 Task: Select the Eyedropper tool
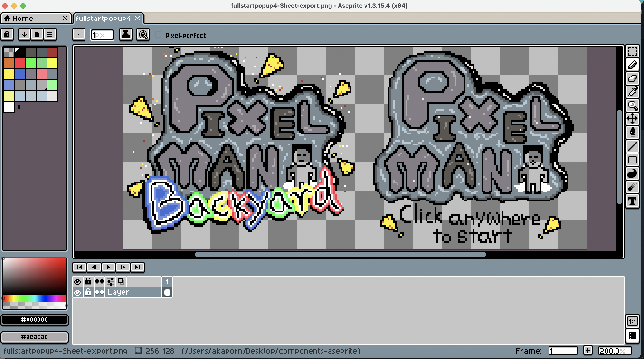(632, 92)
